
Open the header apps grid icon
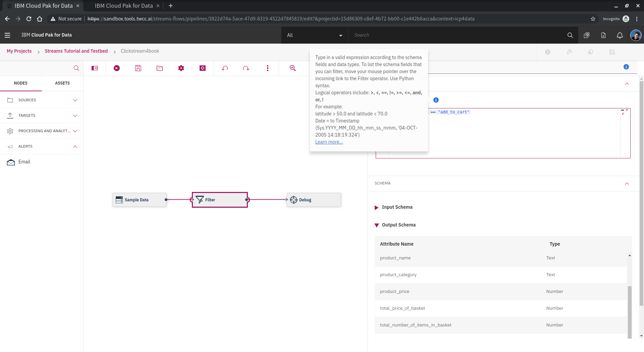[587, 35]
